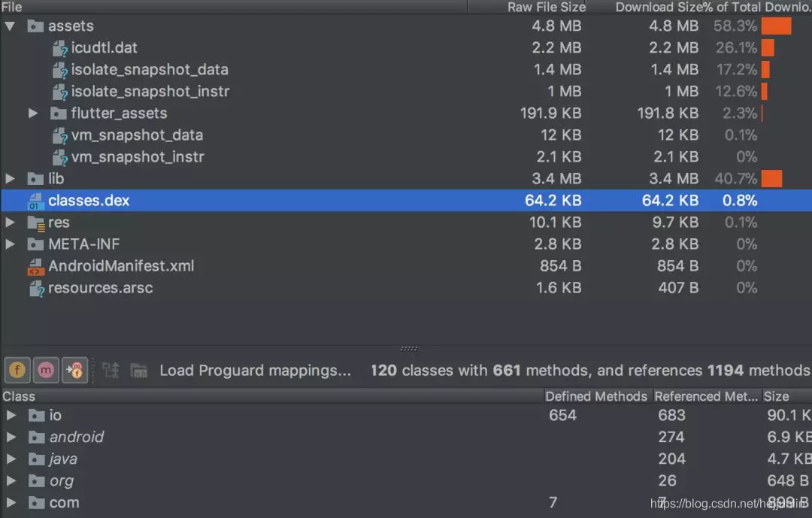Expand the META-INF folder
This screenshot has height=518, width=812.
10,244
